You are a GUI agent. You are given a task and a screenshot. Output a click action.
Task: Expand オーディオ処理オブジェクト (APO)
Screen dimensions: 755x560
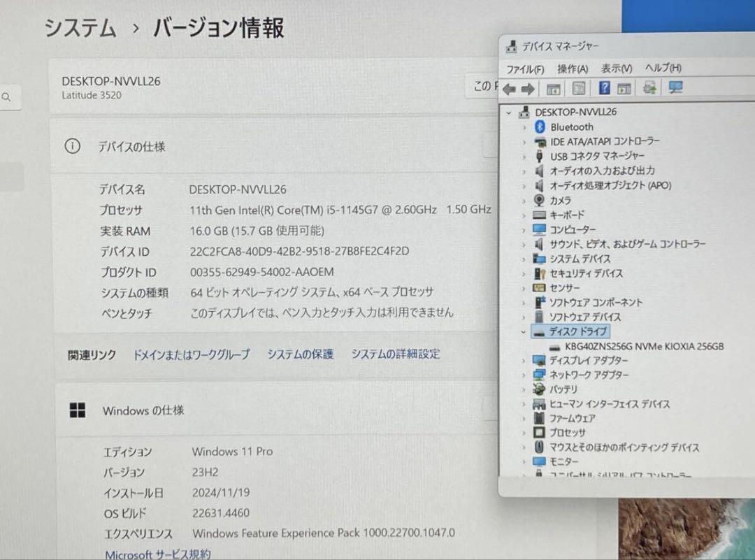point(524,186)
